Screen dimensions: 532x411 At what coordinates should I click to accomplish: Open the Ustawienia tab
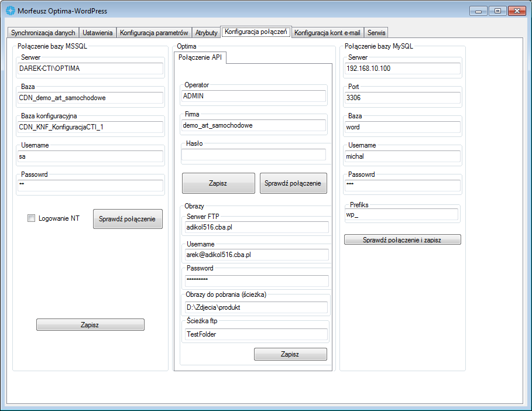(x=98, y=33)
